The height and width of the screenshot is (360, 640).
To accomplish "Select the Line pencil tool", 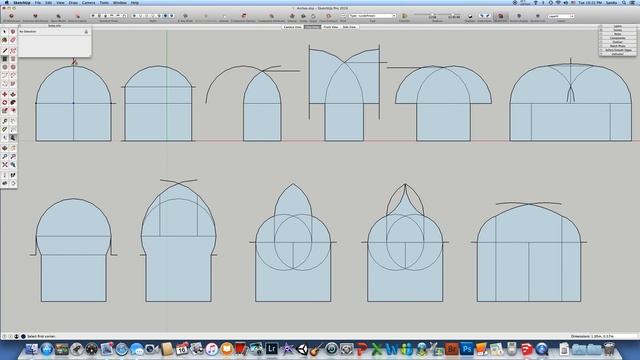I will (x=4, y=51).
